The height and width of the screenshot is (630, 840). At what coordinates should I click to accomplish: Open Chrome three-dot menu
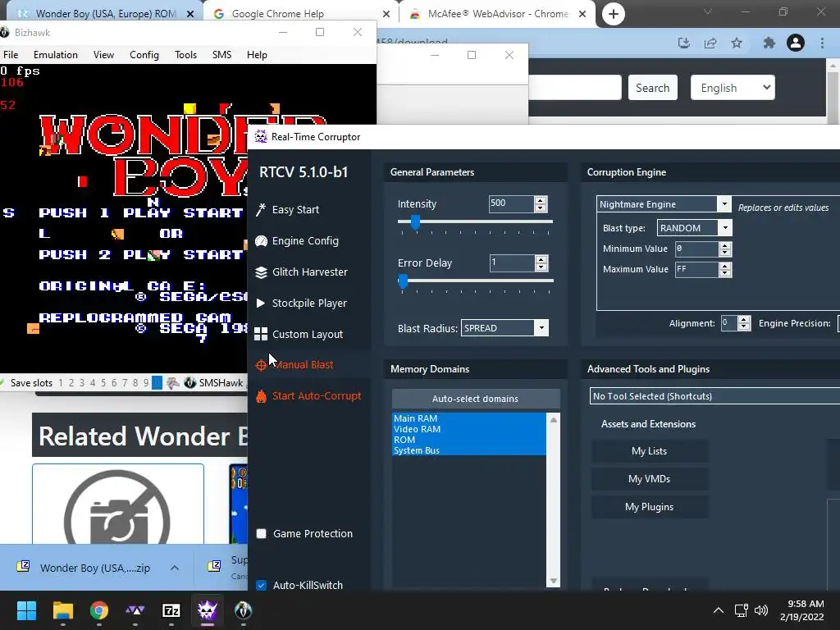822,43
